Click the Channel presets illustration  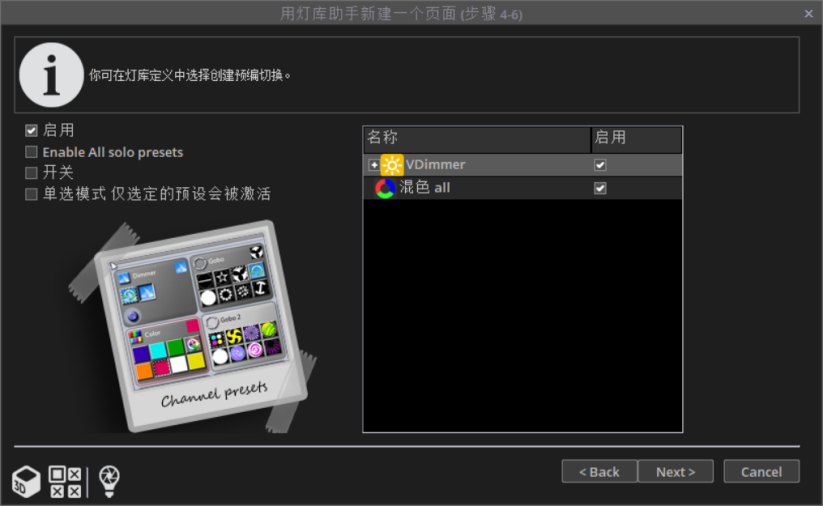click(201, 325)
